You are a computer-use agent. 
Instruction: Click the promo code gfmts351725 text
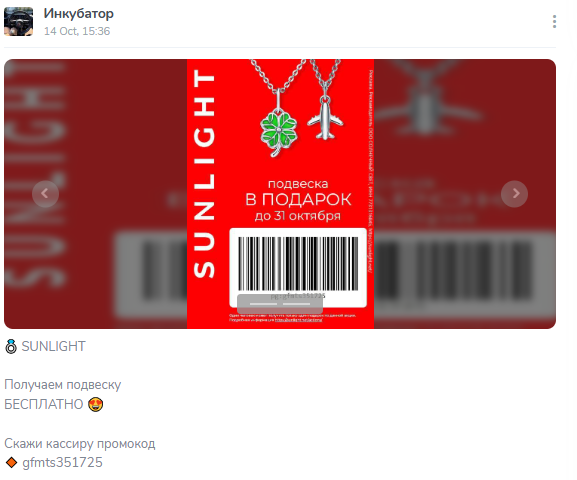click(x=63, y=463)
